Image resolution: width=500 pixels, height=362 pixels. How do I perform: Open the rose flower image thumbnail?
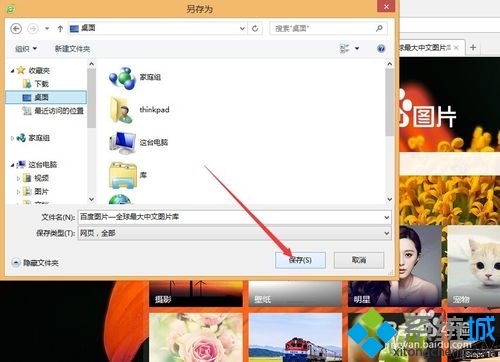point(196,337)
